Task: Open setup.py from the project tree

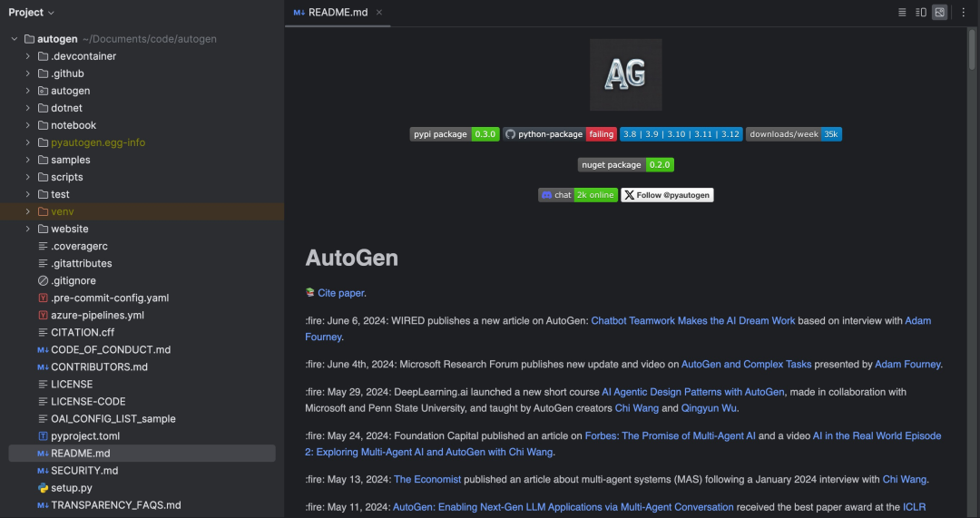Action: click(72, 488)
